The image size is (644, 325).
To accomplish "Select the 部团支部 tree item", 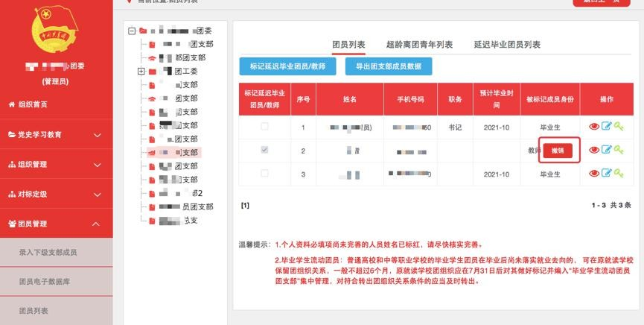I will (x=182, y=58).
